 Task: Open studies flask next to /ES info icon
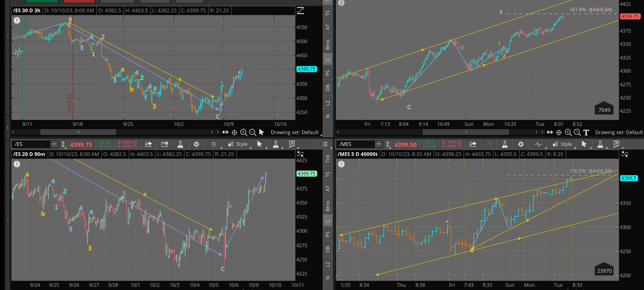click(x=180, y=144)
